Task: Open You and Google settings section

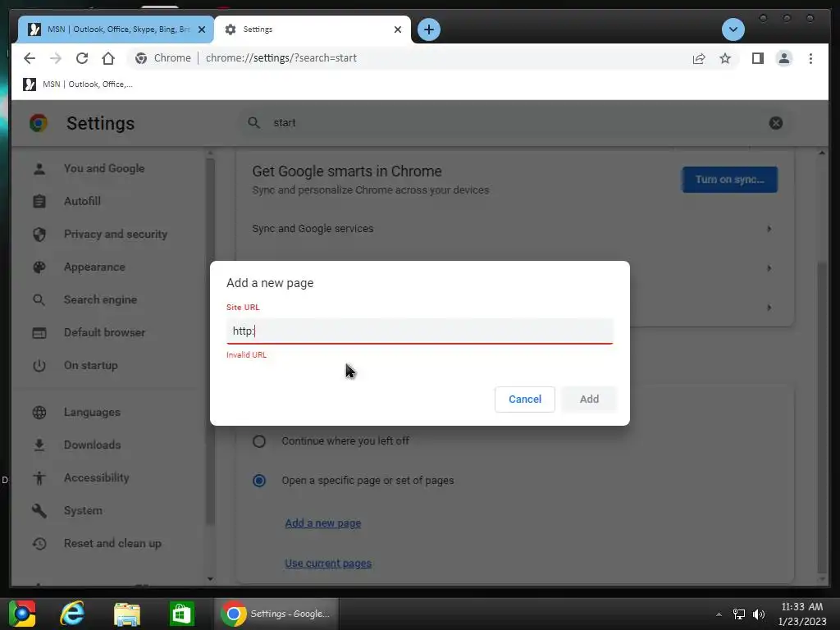Action: (104, 169)
